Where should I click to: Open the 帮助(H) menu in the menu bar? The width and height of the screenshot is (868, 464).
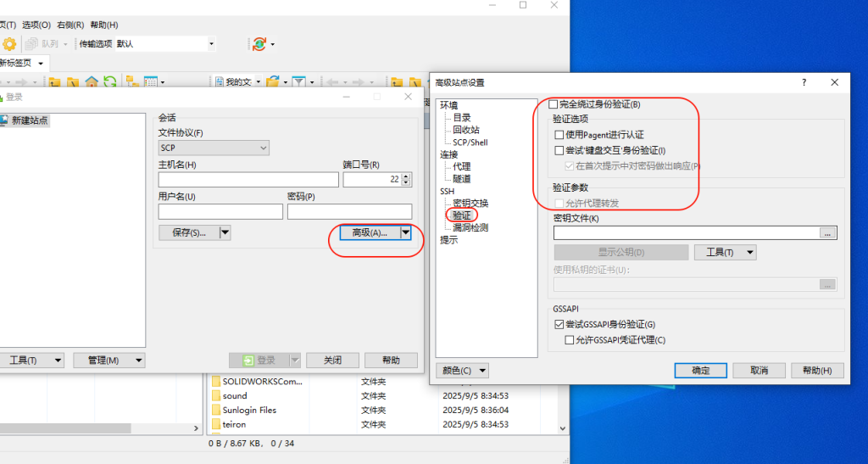(x=104, y=25)
